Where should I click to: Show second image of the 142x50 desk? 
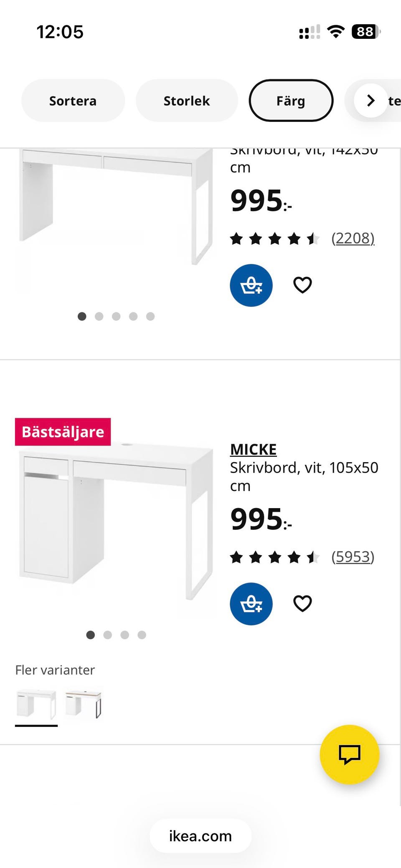click(99, 316)
